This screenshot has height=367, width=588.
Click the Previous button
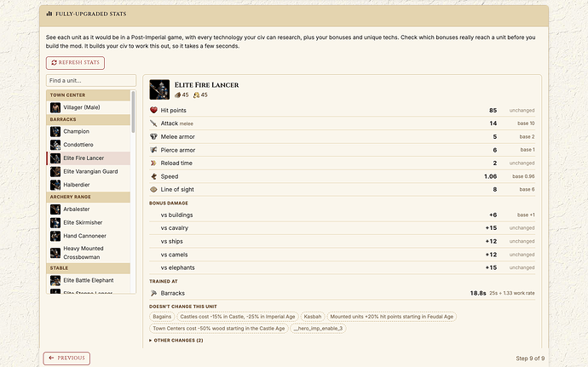pos(66,358)
